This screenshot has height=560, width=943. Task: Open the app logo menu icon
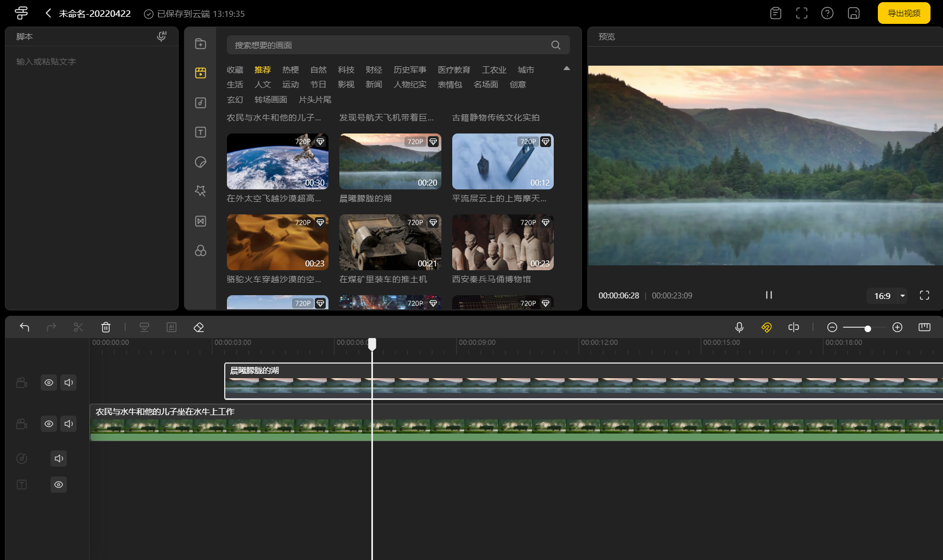click(x=21, y=13)
